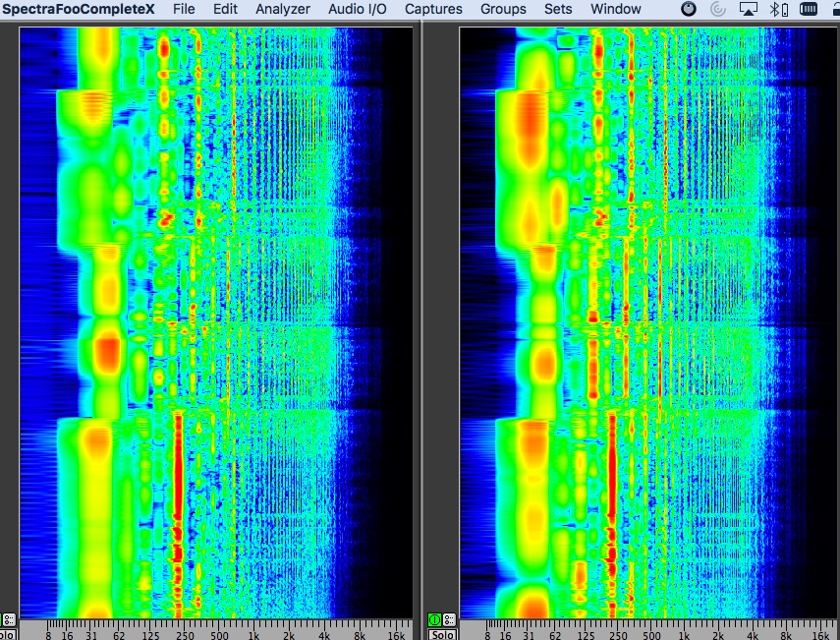This screenshot has height=640, width=840.
Task: Open right spectrogram's parameter control icon
Action: [x=449, y=619]
